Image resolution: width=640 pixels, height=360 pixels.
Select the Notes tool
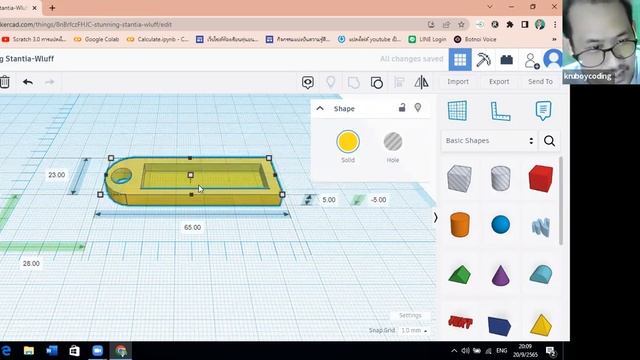click(543, 111)
